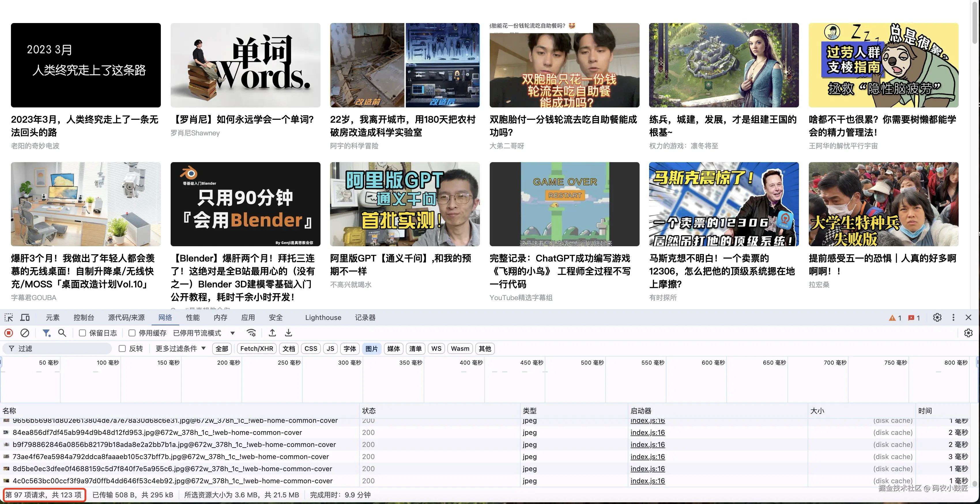Import HAR file with upload icon

[x=272, y=333]
